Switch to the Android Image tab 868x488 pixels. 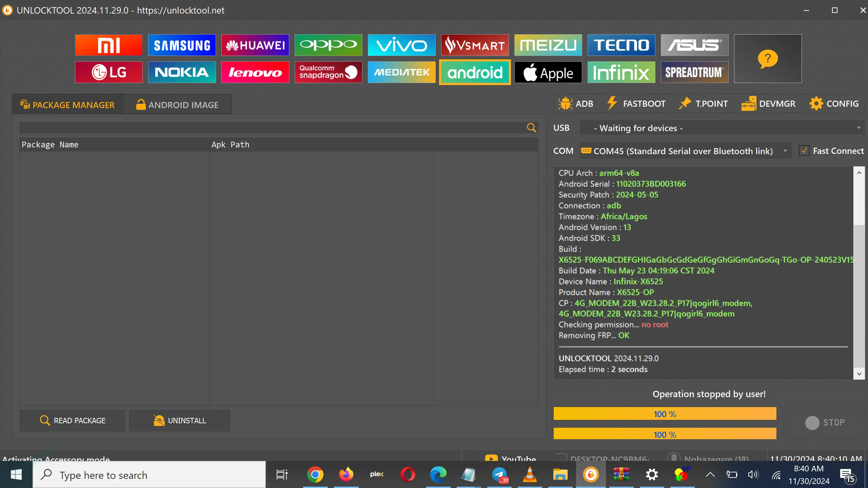pos(177,105)
